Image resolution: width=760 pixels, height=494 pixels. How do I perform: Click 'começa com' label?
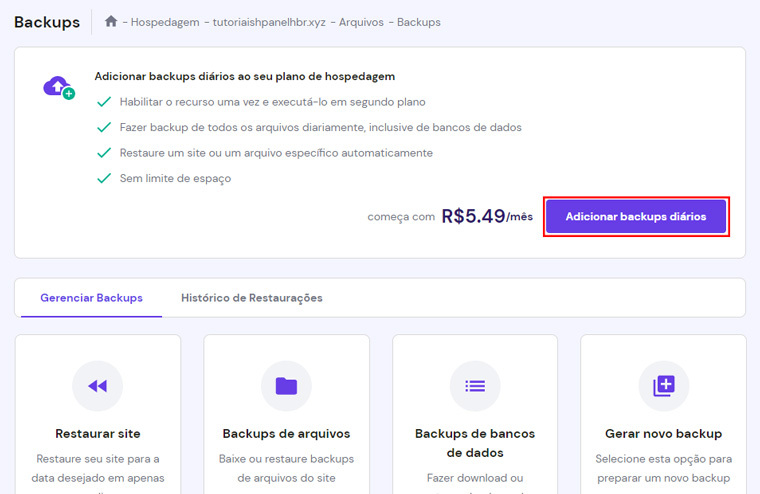pyautogui.click(x=401, y=217)
